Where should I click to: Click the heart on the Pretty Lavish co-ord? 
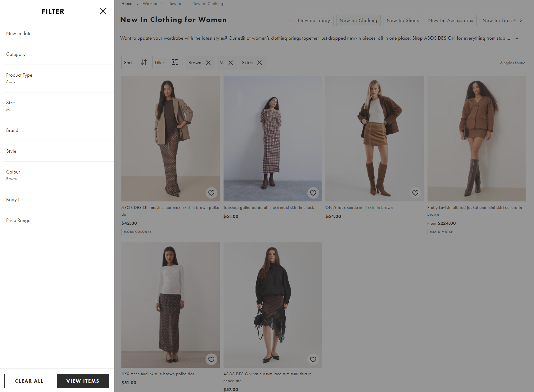coord(517,193)
